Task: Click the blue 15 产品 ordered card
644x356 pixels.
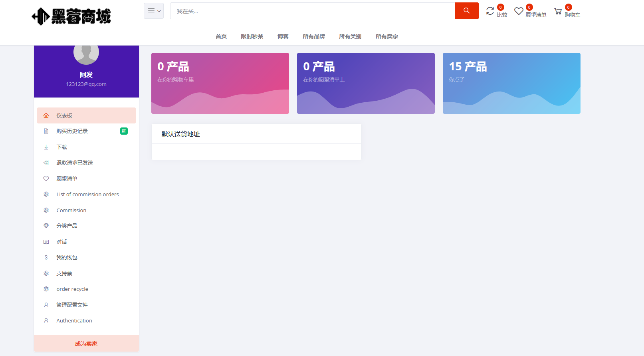Action: click(x=511, y=83)
